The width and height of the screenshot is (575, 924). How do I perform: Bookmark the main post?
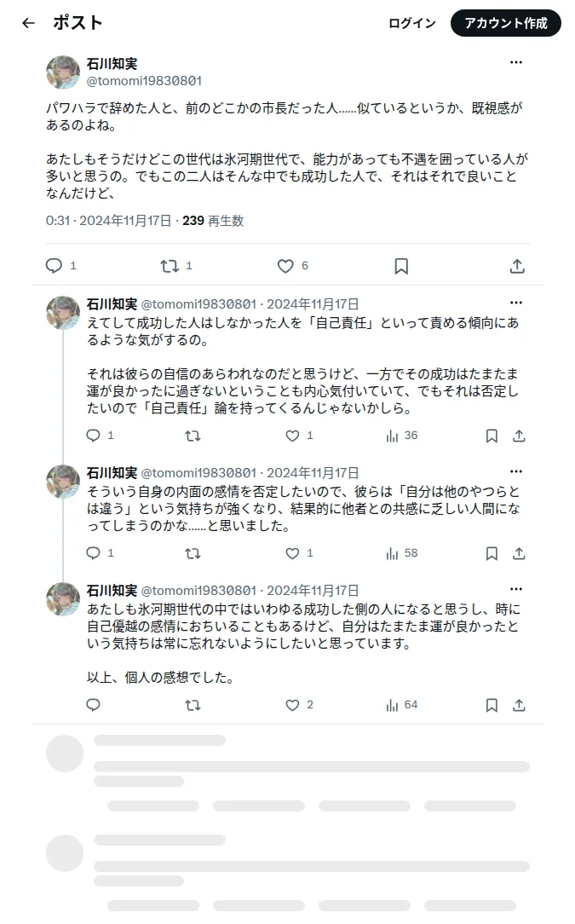click(x=401, y=266)
